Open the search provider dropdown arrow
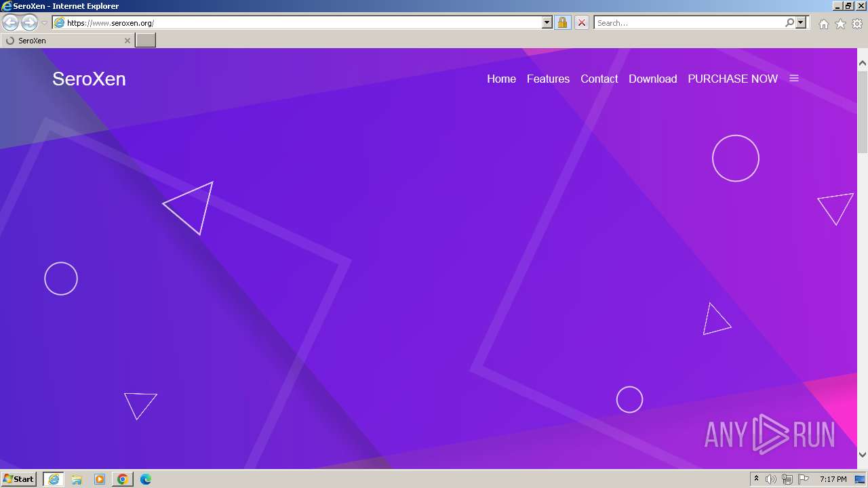The width and height of the screenshot is (868, 488). pyautogui.click(x=801, y=23)
